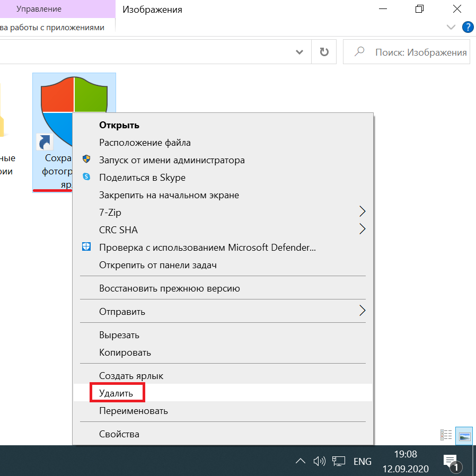
Task: Choose Поделиться в Skype
Action: pyautogui.click(x=223, y=178)
